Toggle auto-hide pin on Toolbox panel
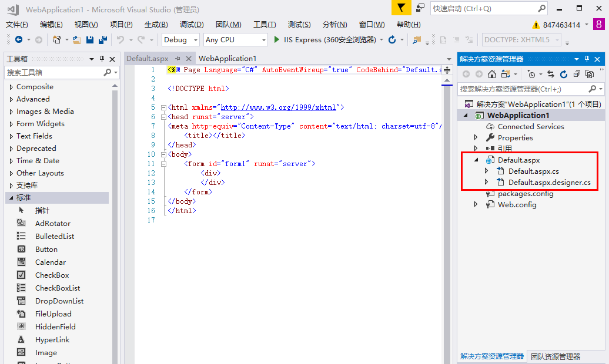Image resolution: width=609 pixels, height=364 pixels. tap(102, 59)
